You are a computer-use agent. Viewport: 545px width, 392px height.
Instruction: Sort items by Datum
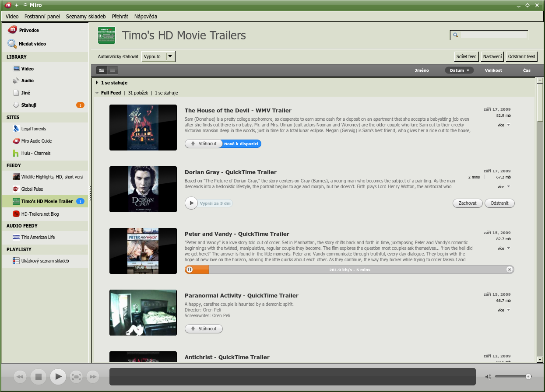(x=459, y=70)
